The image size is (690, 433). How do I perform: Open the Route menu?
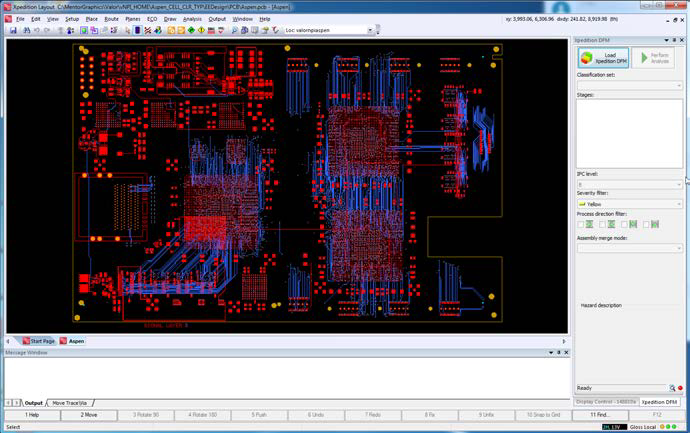(x=111, y=19)
